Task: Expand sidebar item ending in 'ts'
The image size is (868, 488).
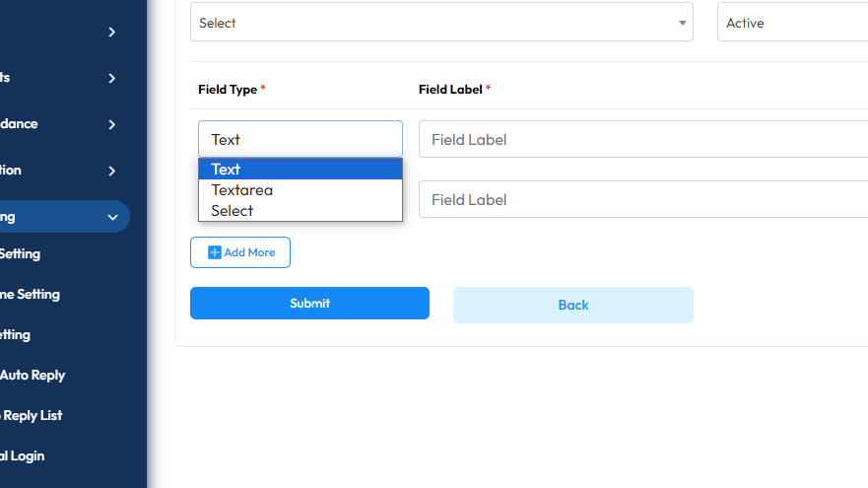Action: [x=112, y=78]
